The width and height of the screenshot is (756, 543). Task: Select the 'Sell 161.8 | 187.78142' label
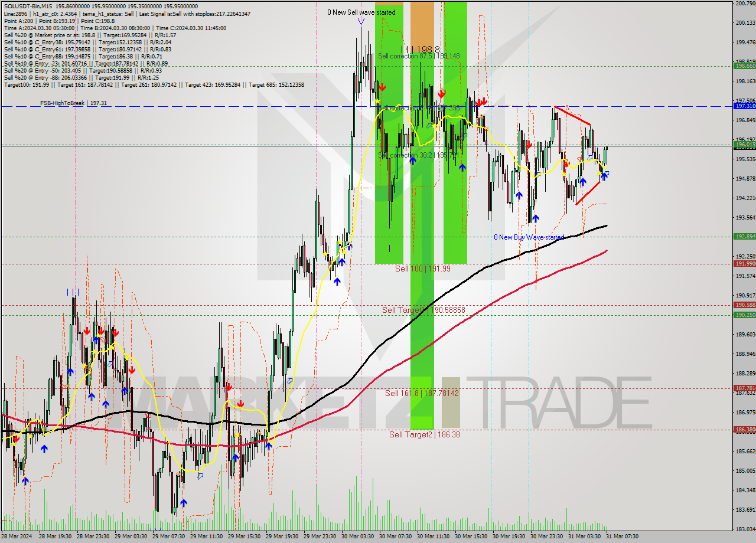coord(422,393)
